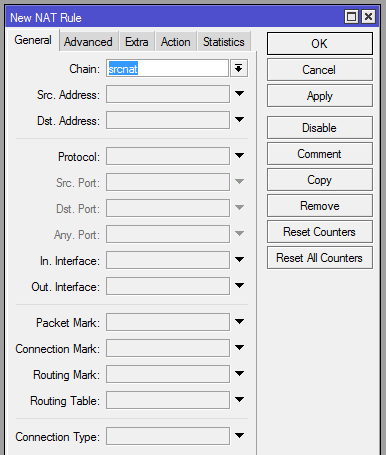
Task: Click the Routing Table input field
Action: pyautogui.click(x=168, y=400)
